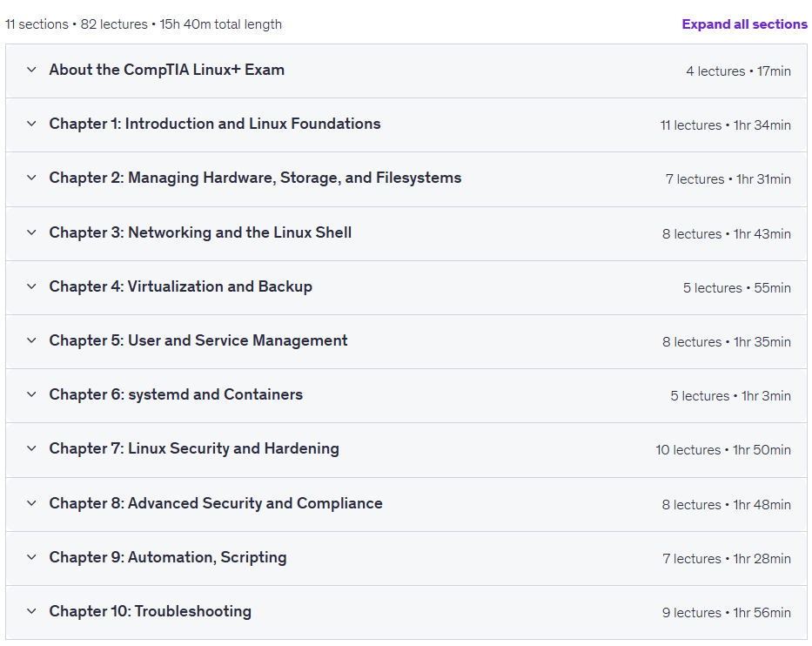Click '10 lectures • 1hr 50min' text
Image resolution: width=812 pixels, height=646 pixels.
tap(723, 449)
